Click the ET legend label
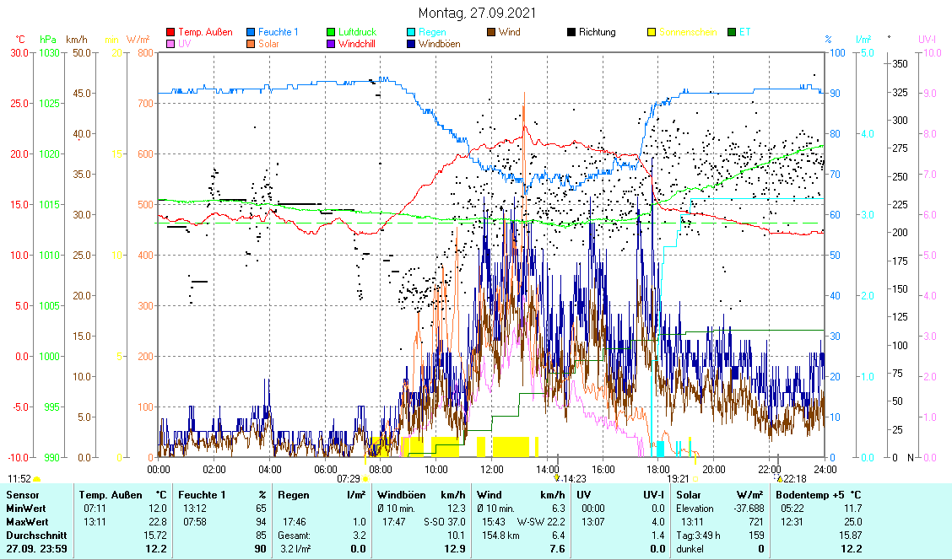Viewport: 952px width, 560px height. 744,32
